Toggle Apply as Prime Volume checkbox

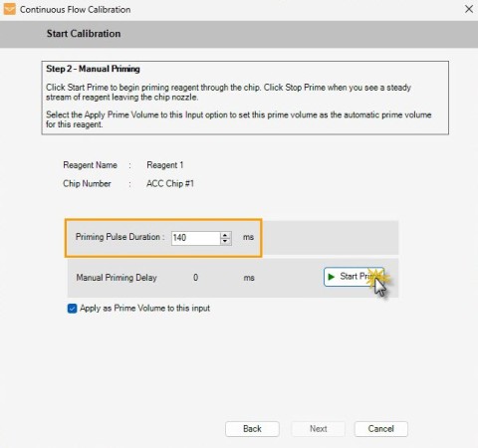[x=72, y=309]
